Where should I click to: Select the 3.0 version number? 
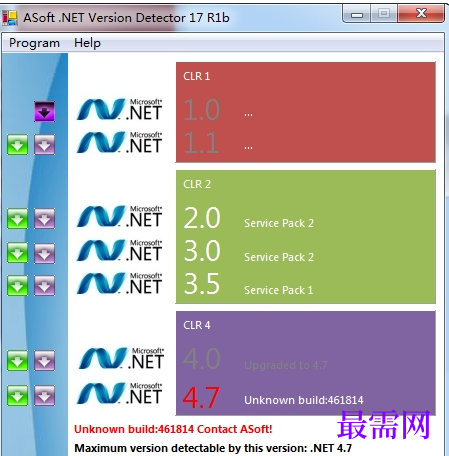(202, 251)
